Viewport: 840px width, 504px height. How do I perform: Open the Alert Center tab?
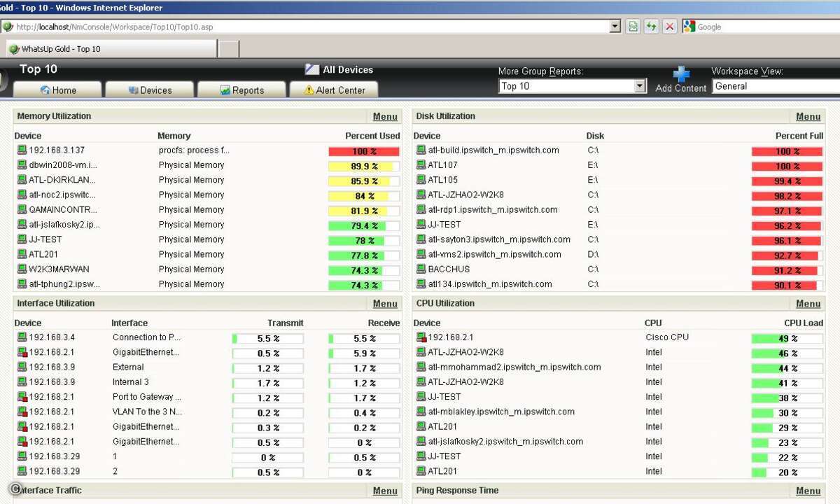(x=334, y=90)
